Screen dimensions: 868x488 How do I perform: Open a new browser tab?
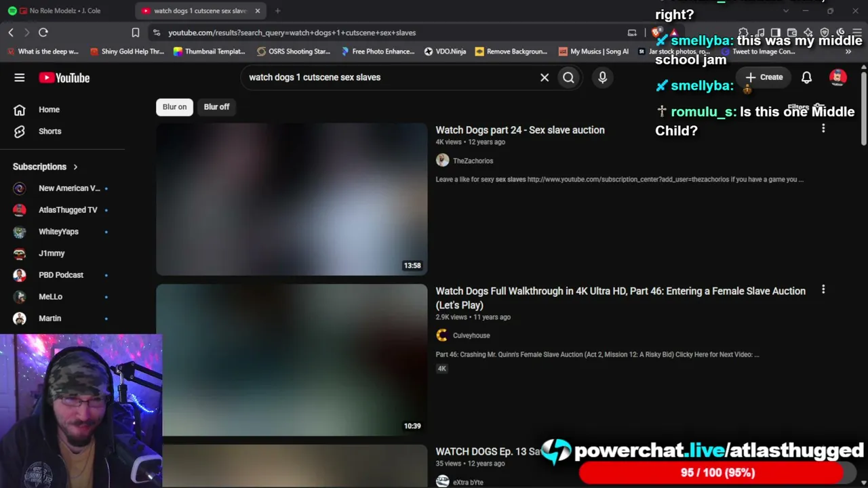point(277,11)
